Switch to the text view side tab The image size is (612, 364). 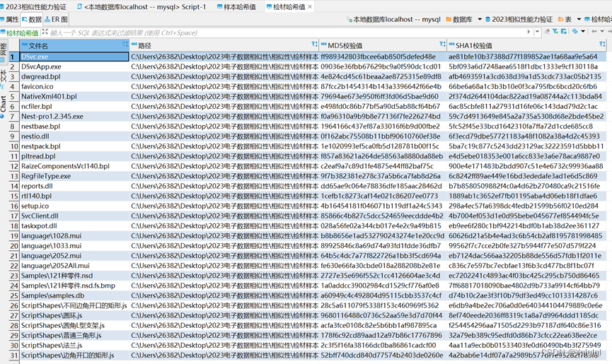pyautogui.click(x=3, y=78)
